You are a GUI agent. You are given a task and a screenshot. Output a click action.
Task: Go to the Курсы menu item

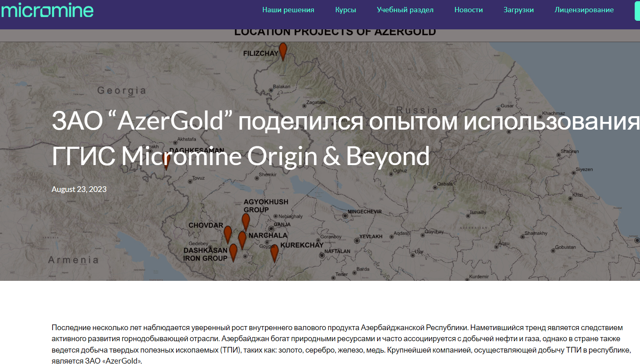tap(346, 10)
